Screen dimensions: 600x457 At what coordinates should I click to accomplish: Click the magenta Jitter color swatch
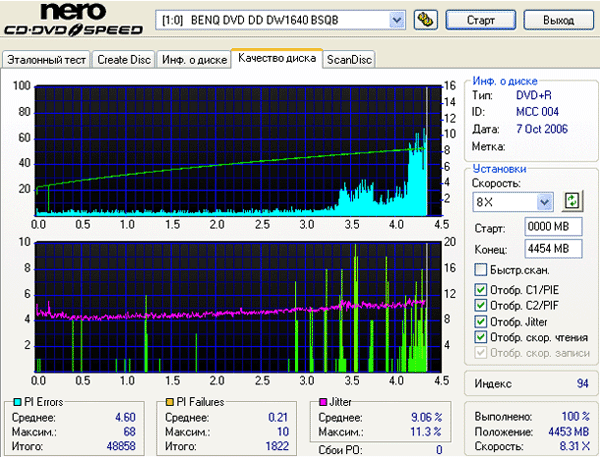323,402
